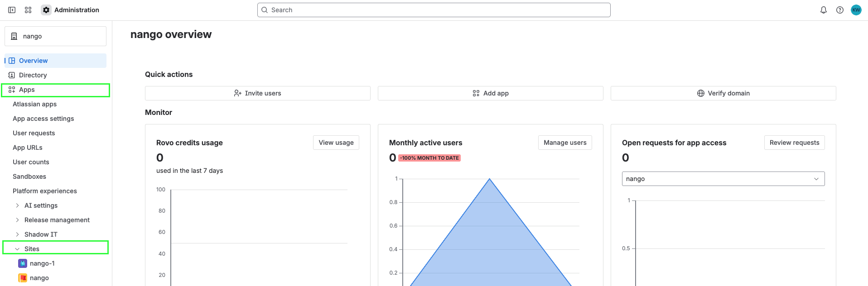This screenshot has height=286, width=868.
Task: Select the nango-1 site
Action: coord(42,263)
